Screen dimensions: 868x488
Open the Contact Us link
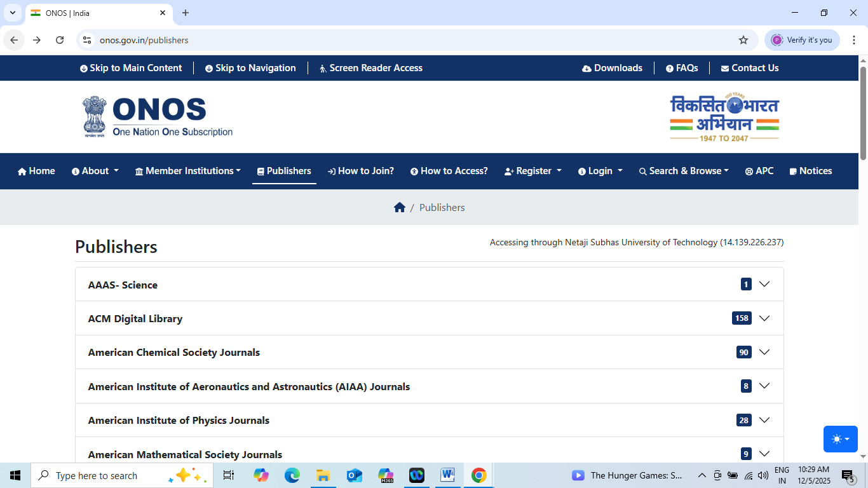(750, 68)
